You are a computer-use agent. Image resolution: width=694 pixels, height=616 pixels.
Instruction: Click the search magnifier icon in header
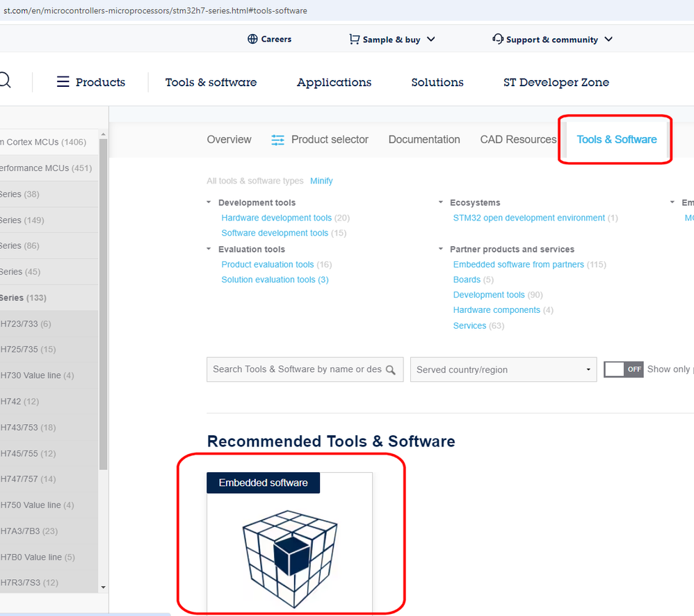[5, 81]
